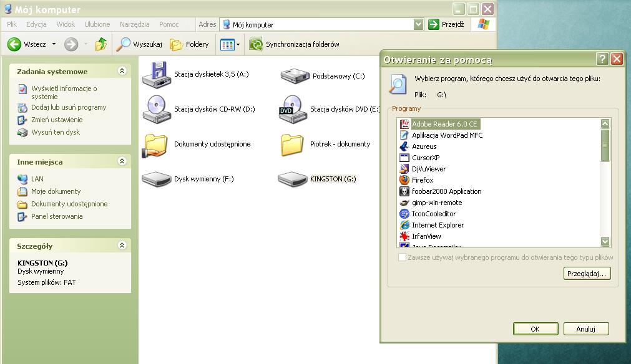Choose the IconCooleditor program icon

[404, 214]
